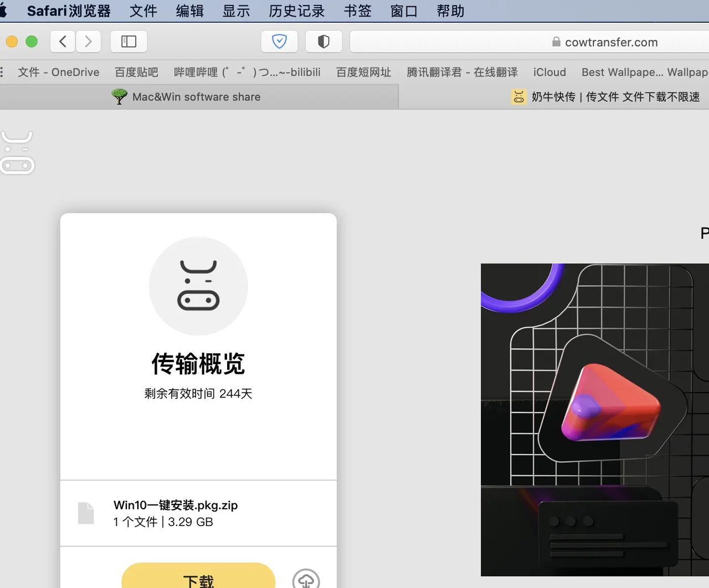709x588 pixels.
Task: Open the 显示 menu
Action: pos(237,11)
